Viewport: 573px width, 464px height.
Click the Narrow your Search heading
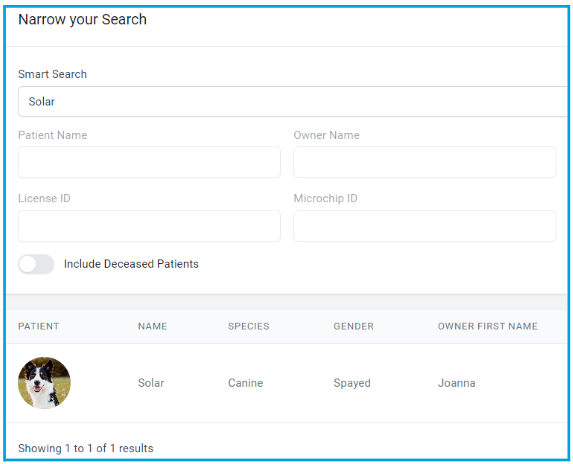coord(83,19)
